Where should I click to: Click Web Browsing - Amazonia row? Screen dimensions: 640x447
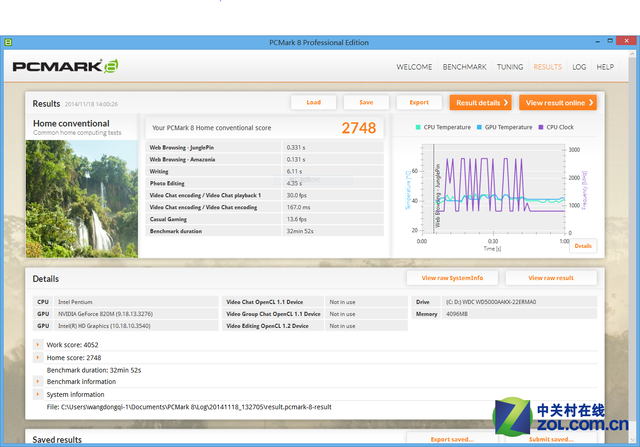point(264,159)
